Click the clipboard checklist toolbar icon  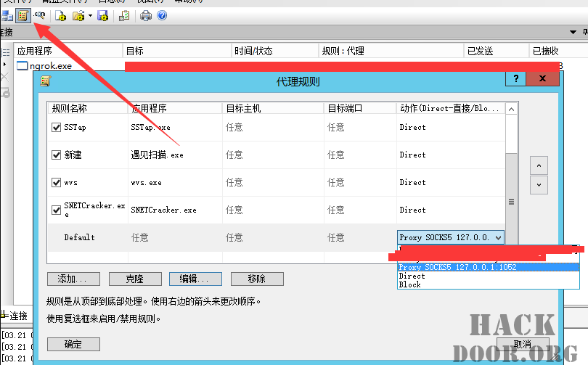point(124,16)
